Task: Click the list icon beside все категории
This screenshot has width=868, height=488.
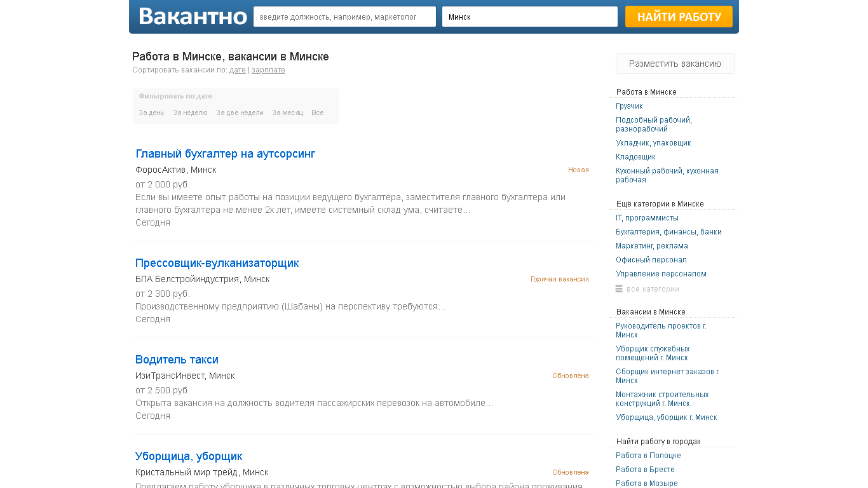Action: click(619, 288)
